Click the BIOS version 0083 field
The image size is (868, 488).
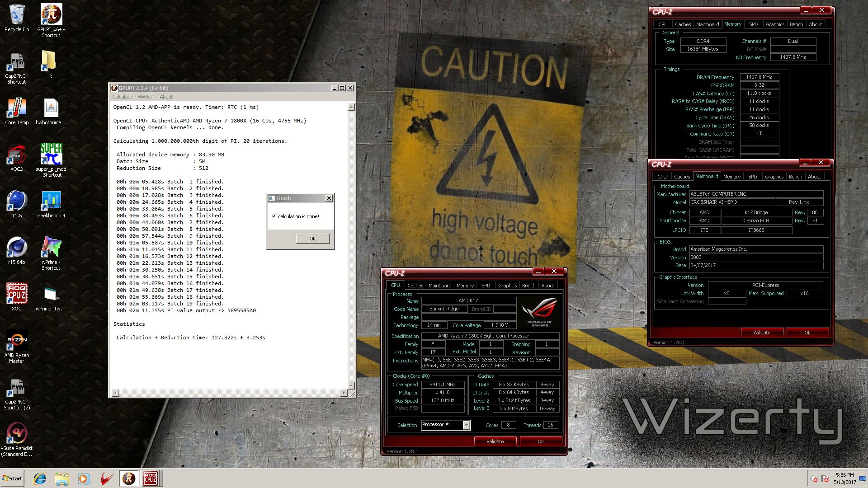(756, 257)
